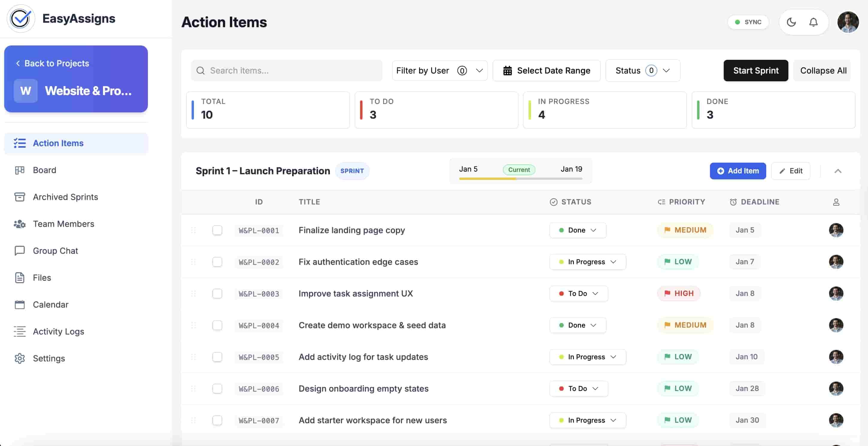Click the Archived Sprints box icon
868x446 pixels.
click(20, 197)
